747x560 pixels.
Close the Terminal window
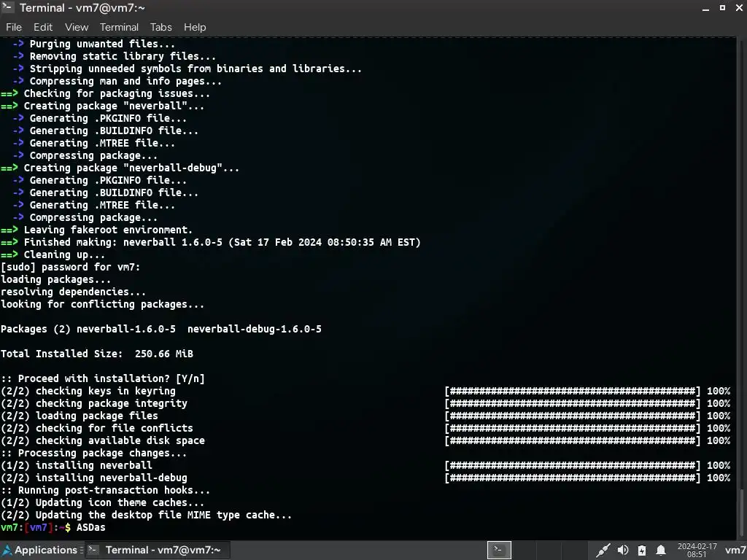740,7
